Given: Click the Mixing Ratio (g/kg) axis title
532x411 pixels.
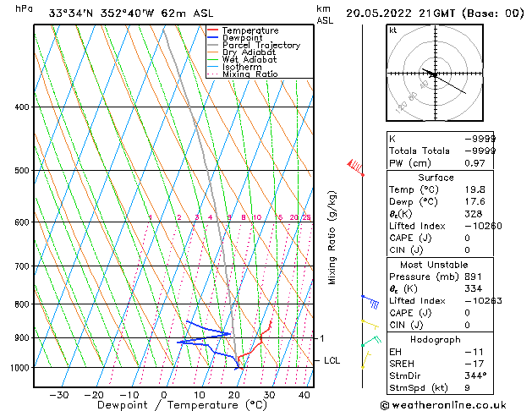Looking at the screenshot, I should 332,238.
